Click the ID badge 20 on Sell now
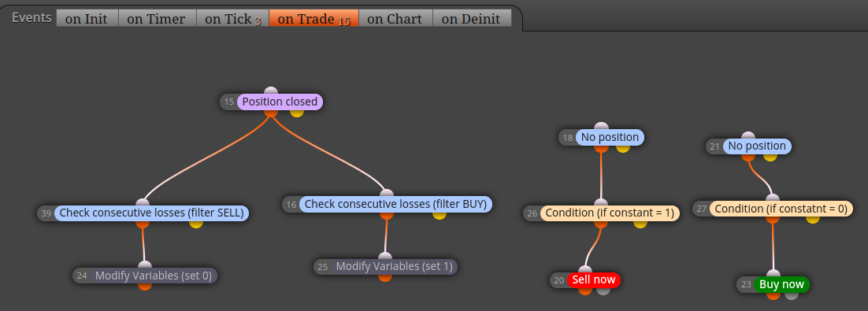Image resolution: width=868 pixels, height=311 pixels. tap(558, 280)
